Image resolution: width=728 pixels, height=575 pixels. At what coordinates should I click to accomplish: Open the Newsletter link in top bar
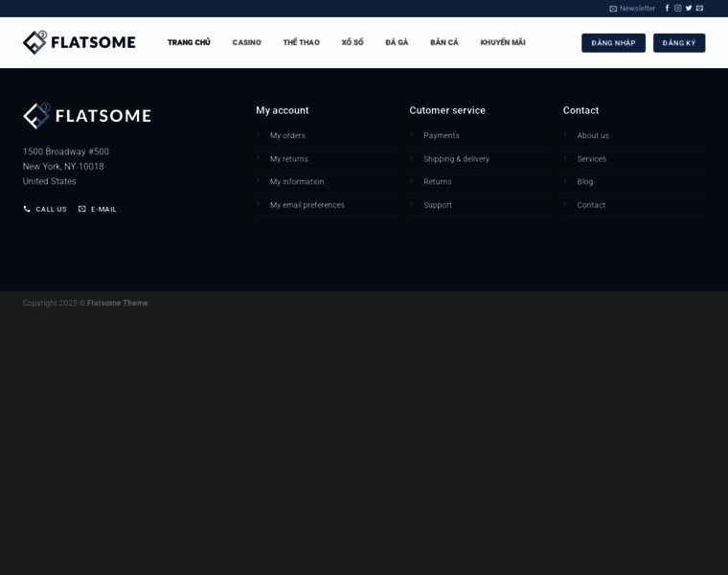632,9
